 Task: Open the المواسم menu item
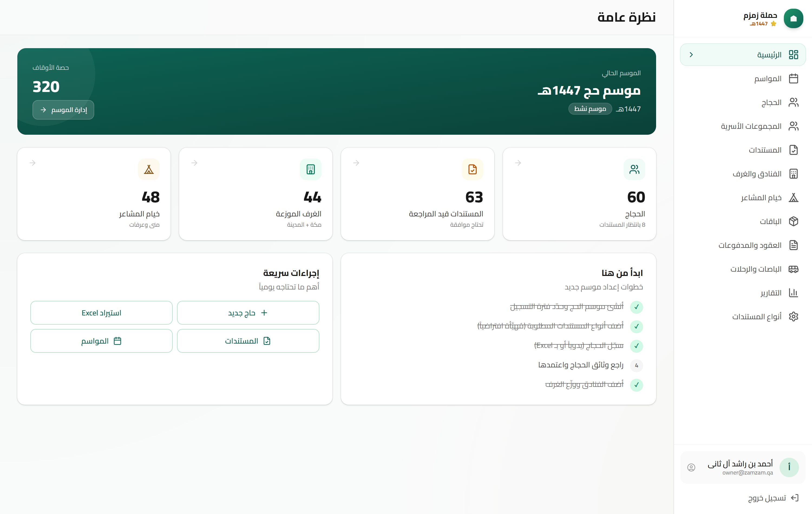(743, 78)
